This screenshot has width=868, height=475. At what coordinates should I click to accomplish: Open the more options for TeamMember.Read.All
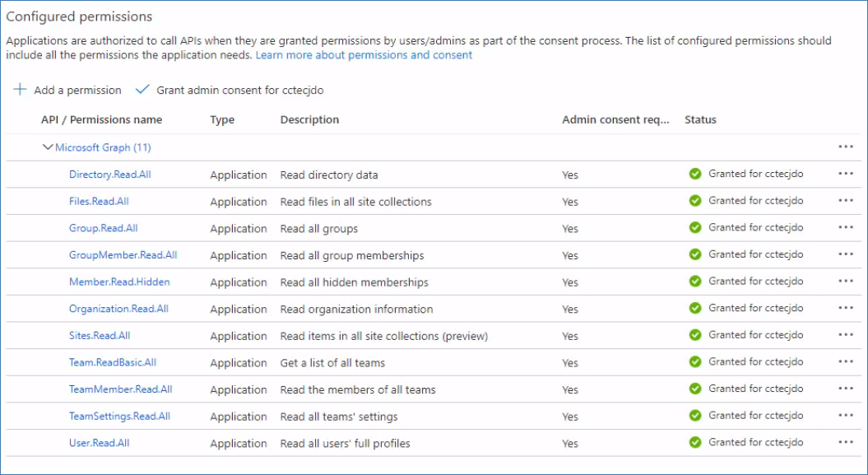coord(845,388)
